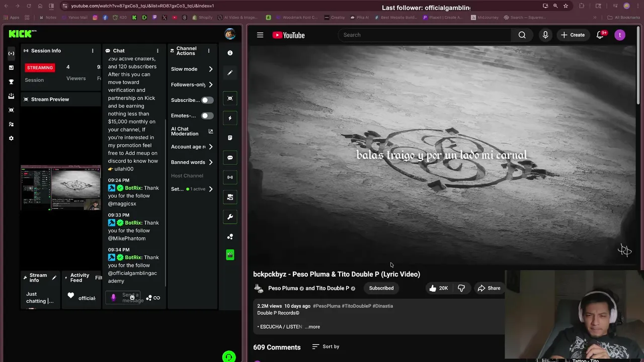644x362 pixels.
Task: Open the comments Sort by dropdown
Action: pyautogui.click(x=326, y=346)
